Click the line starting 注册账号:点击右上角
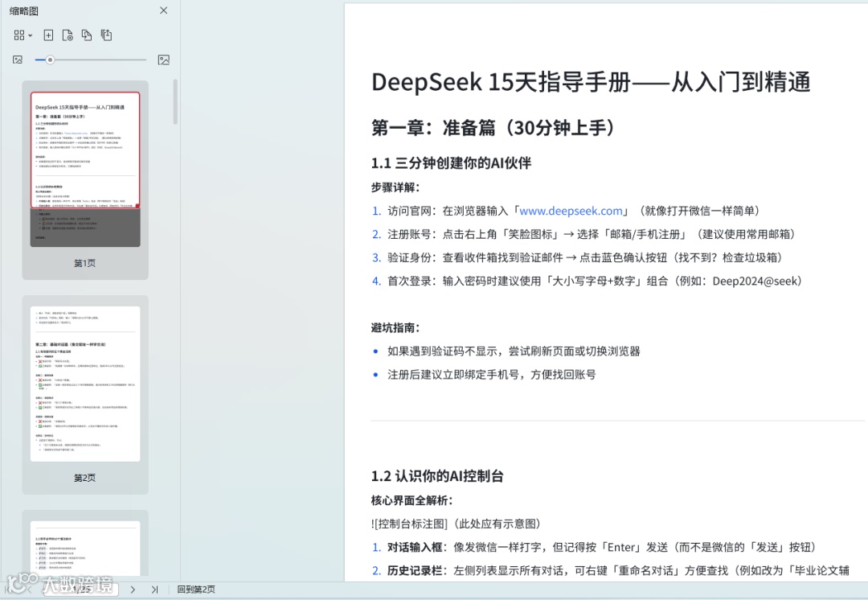Screen dimensions: 868x600 592,234
